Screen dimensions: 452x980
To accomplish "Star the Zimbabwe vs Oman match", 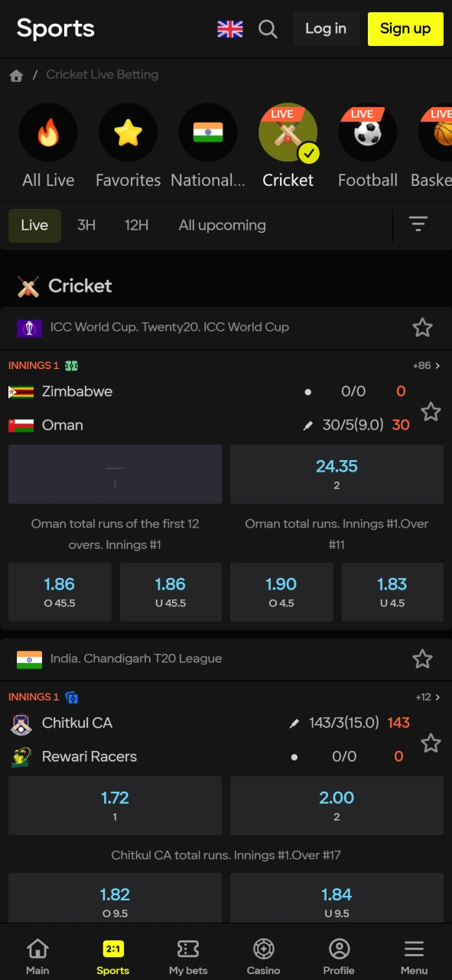I will click(431, 411).
